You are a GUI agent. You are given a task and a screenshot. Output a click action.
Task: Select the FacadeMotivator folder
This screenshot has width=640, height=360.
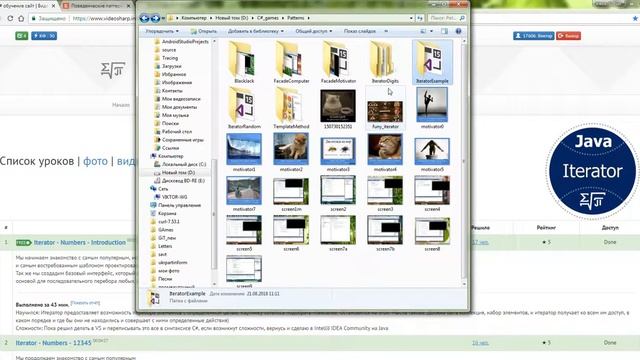338,62
